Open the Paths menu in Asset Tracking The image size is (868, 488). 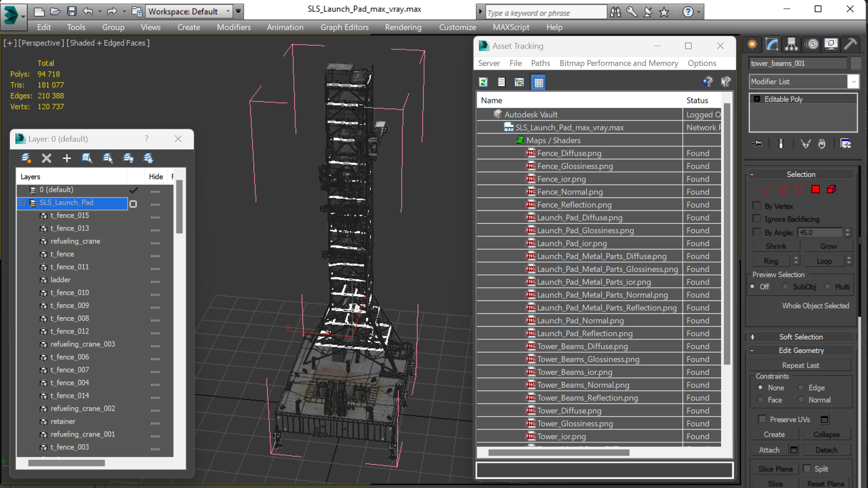(x=540, y=63)
